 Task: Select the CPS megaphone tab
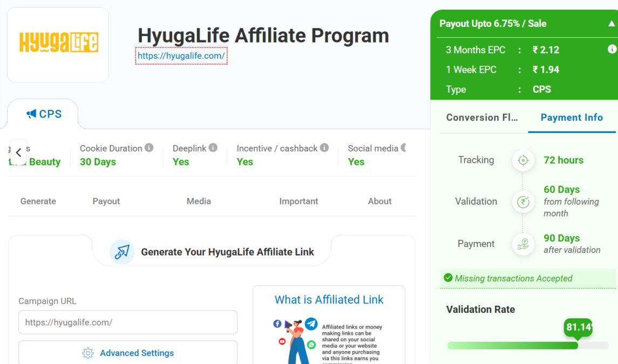pyautogui.click(x=44, y=114)
